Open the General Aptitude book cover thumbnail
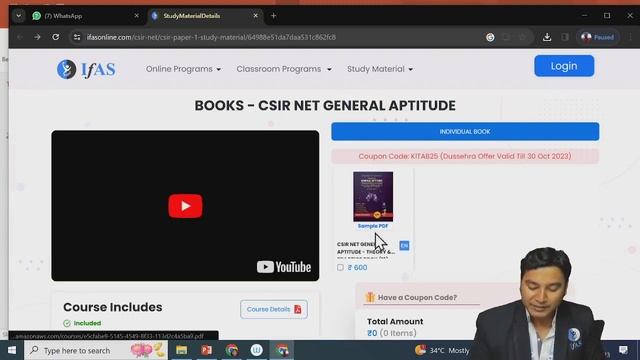The width and height of the screenshot is (640, 360). (373, 196)
